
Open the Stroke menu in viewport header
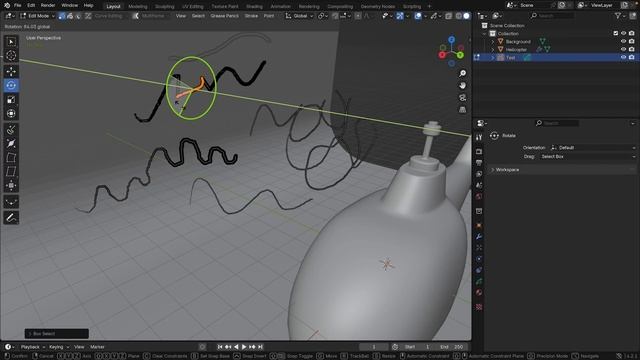point(251,16)
